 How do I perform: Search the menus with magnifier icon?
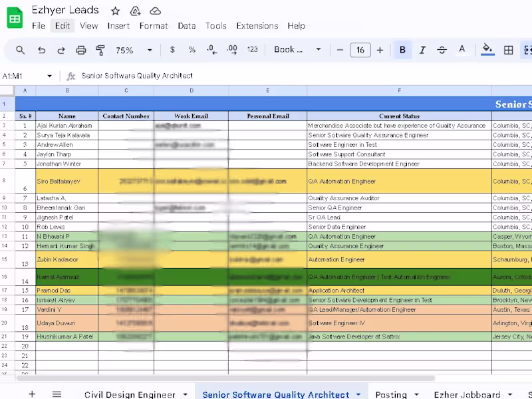[21, 50]
